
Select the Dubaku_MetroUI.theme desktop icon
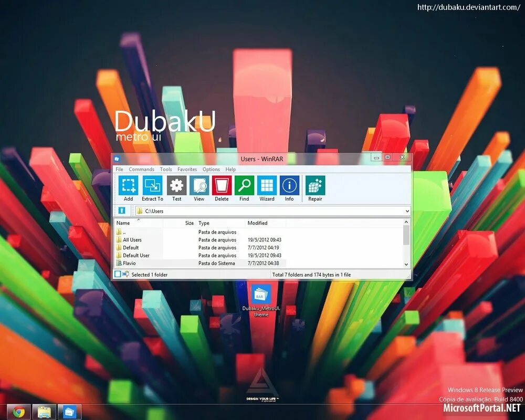[261, 300]
